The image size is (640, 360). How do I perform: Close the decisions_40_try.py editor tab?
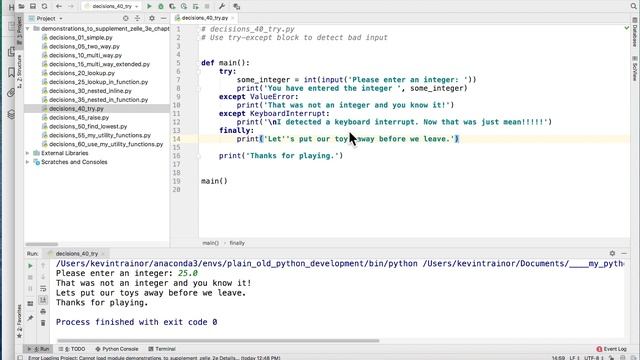click(x=233, y=18)
